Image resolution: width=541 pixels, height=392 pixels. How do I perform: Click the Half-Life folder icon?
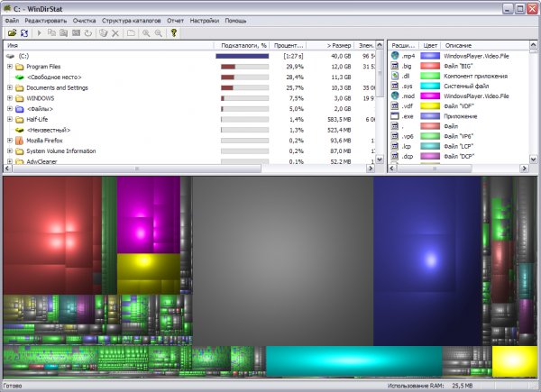pyautogui.click(x=20, y=120)
